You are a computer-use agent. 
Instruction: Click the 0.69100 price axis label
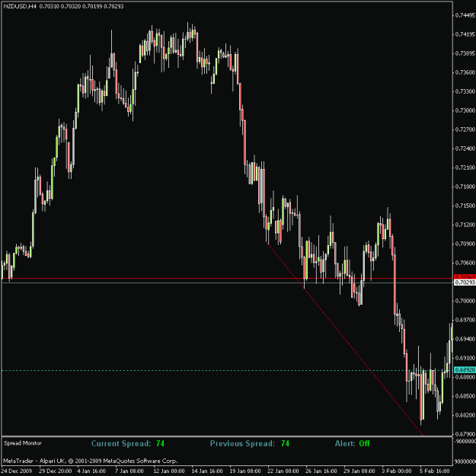pos(465,358)
